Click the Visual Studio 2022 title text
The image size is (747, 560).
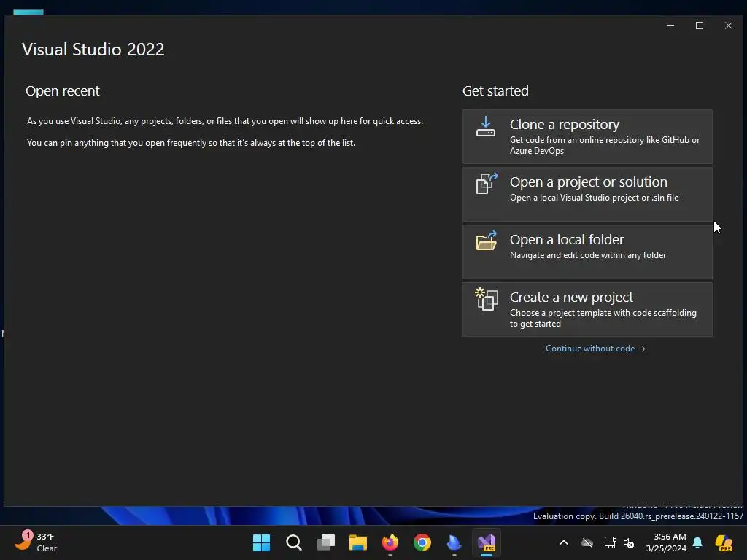point(93,50)
